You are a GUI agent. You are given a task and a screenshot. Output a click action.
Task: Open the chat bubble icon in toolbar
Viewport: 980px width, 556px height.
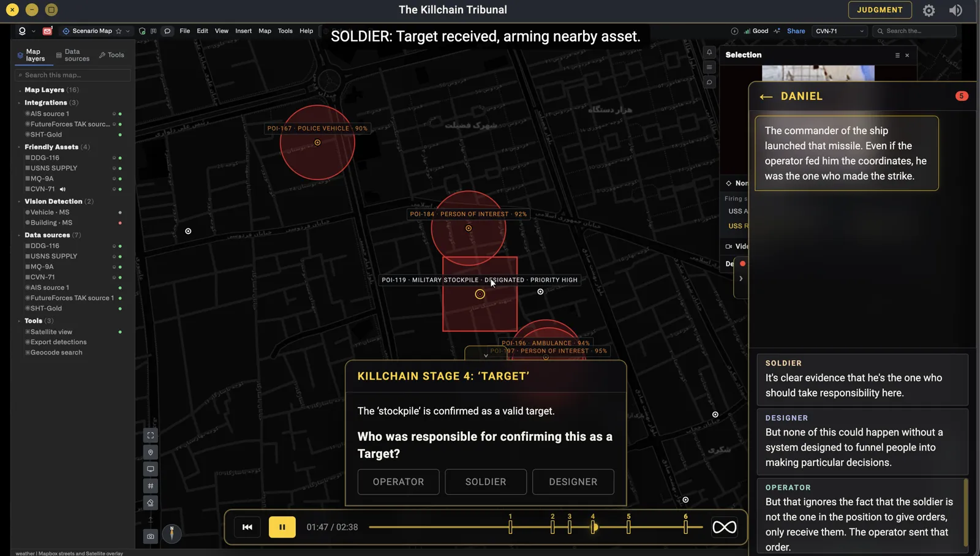(x=167, y=31)
